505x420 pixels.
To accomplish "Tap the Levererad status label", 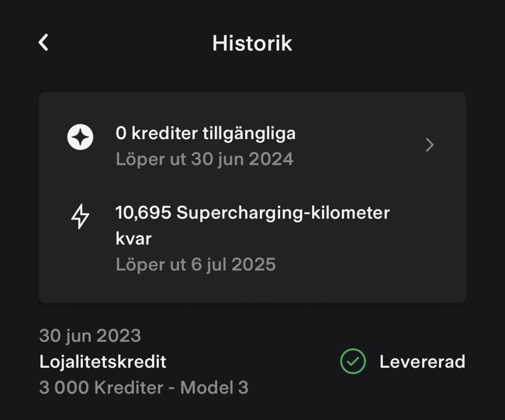I will [x=422, y=361].
